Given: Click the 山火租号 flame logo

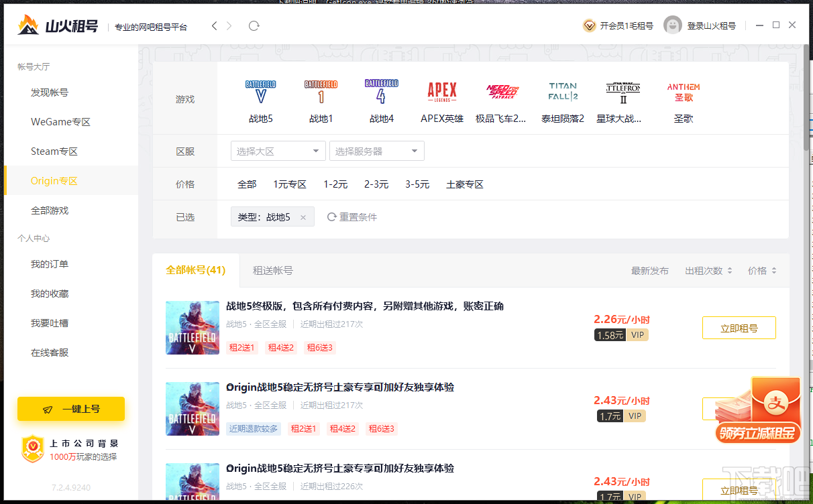Looking at the screenshot, I should point(29,25).
